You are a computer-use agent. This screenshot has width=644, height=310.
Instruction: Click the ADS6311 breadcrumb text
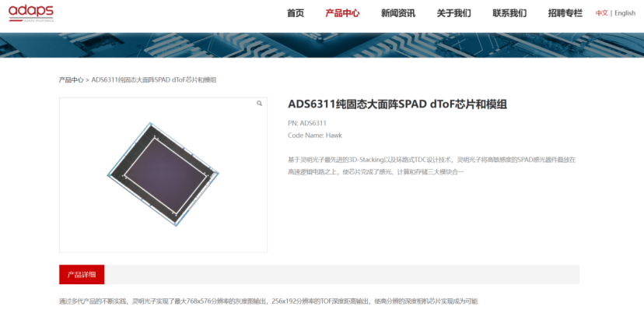pos(153,79)
